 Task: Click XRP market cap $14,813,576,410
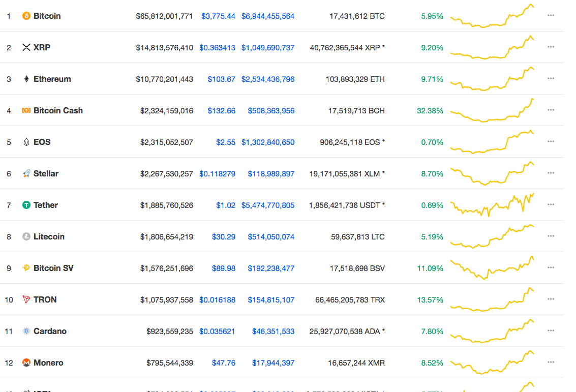[164, 48]
